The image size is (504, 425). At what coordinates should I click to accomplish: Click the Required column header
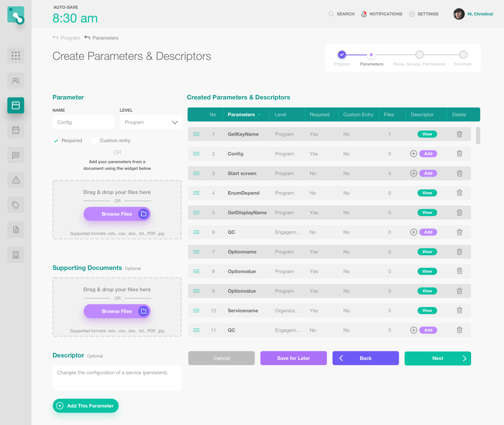click(319, 115)
